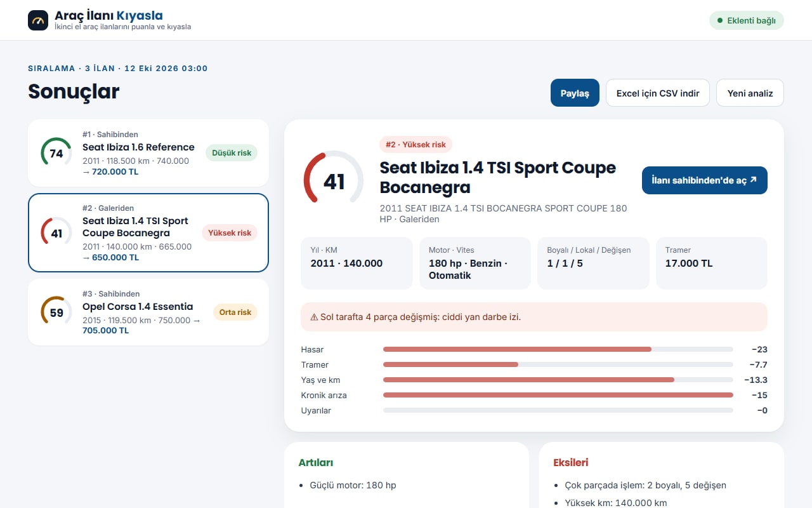Image resolution: width=812 pixels, height=508 pixels.
Task: Click the Yıl · KM info tile
Action: (357, 264)
